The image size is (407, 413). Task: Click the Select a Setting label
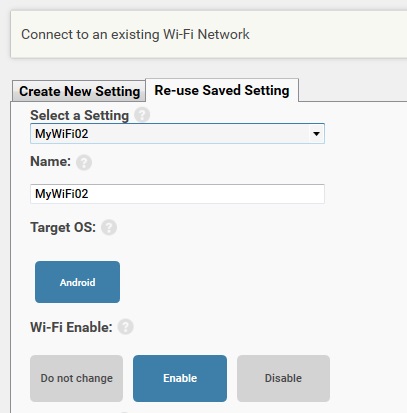(80, 115)
